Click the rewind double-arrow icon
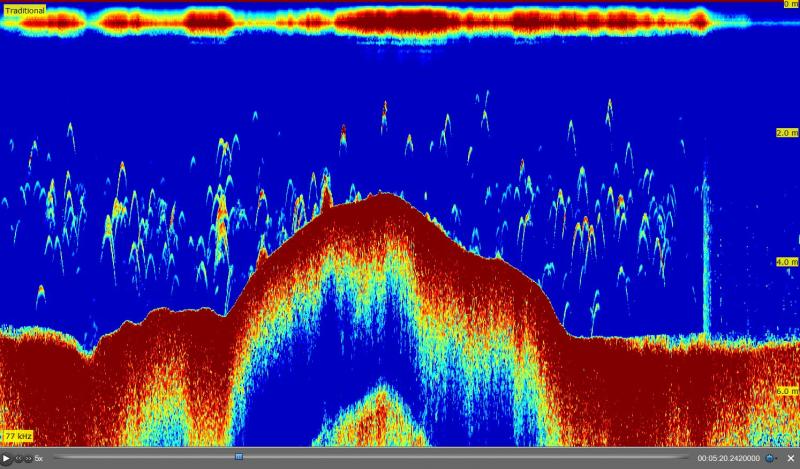The image size is (800, 469). [x=17, y=458]
